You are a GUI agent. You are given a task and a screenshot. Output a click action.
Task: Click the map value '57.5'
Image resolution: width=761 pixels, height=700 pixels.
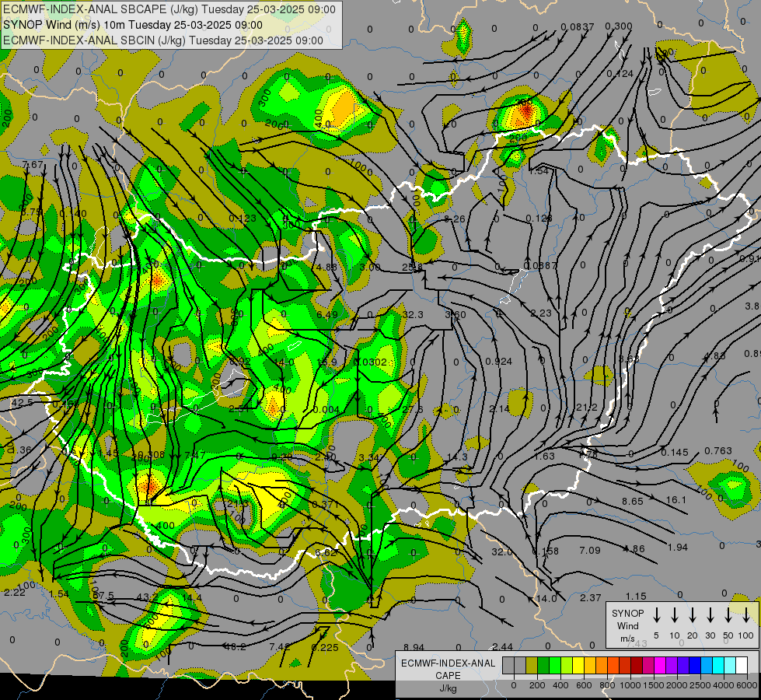(x=103, y=596)
